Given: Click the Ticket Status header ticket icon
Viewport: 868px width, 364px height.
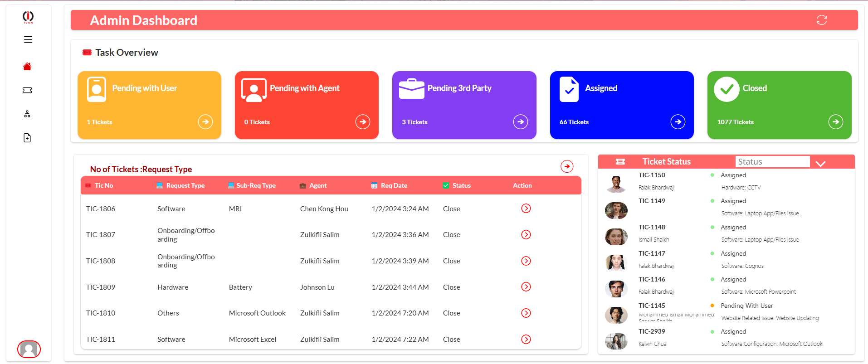Looking at the screenshot, I should tap(620, 161).
